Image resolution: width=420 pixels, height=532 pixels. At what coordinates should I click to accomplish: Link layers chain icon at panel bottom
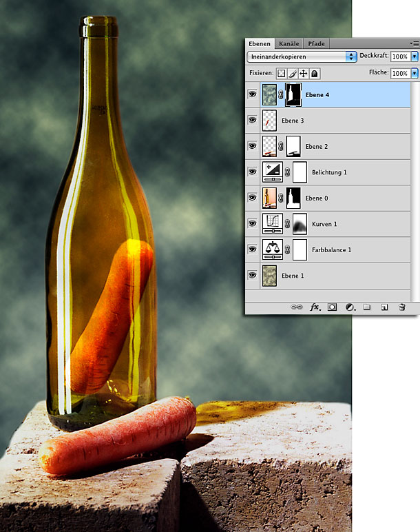click(x=297, y=307)
